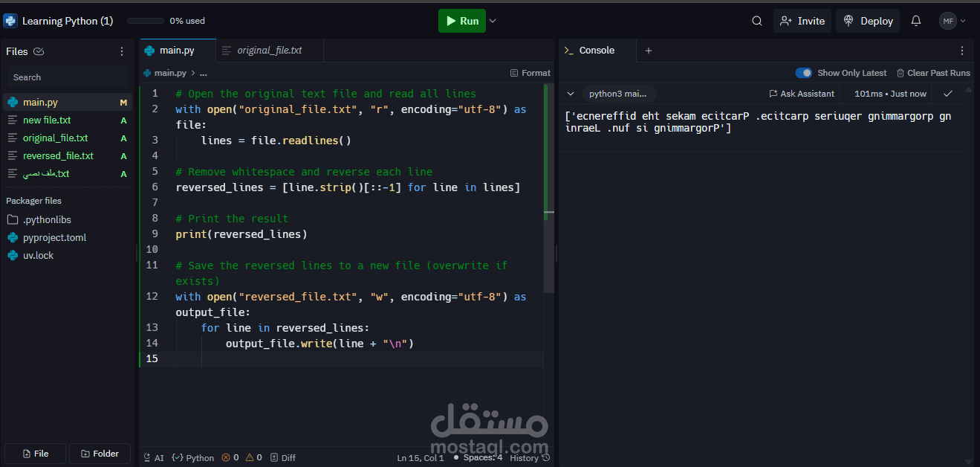Click line number 1 in editor gutter
Image resolution: width=980 pixels, height=467 pixels.
click(x=155, y=94)
